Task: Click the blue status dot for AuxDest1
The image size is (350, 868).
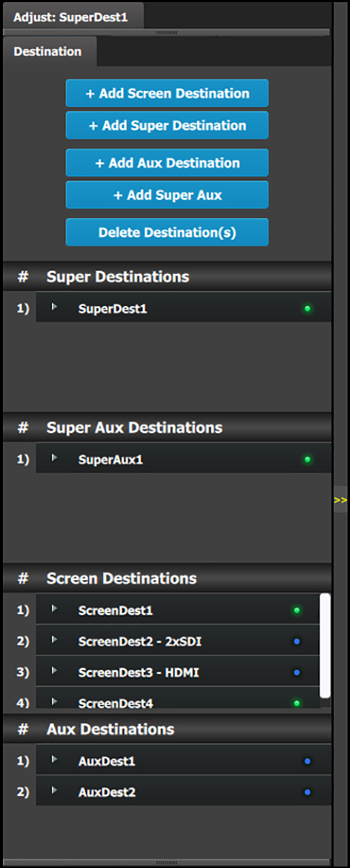Action: click(x=308, y=761)
